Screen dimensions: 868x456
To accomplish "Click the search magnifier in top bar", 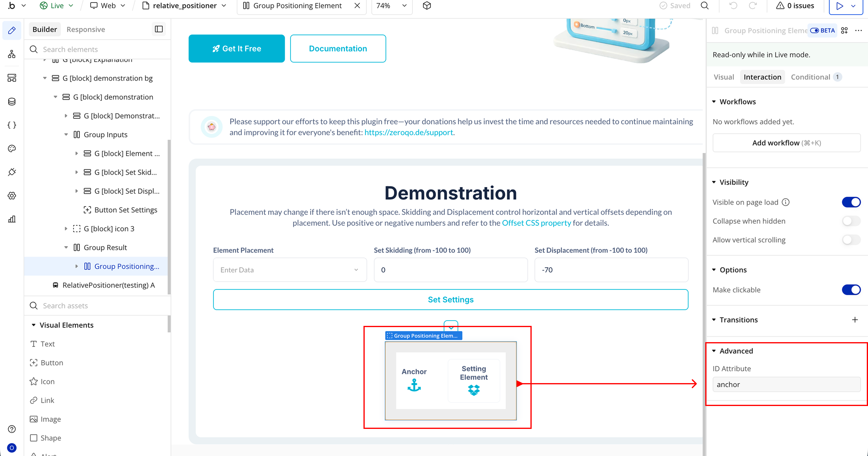I will point(705,6).
